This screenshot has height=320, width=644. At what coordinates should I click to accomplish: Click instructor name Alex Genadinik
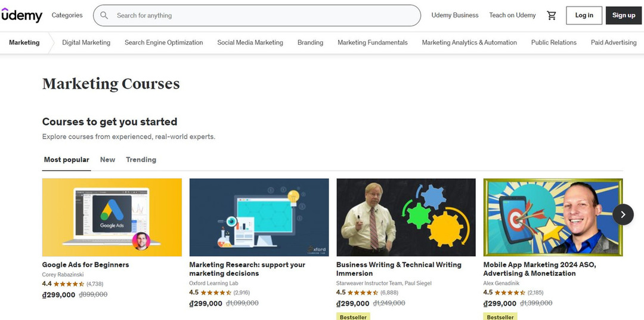[501, 283]
